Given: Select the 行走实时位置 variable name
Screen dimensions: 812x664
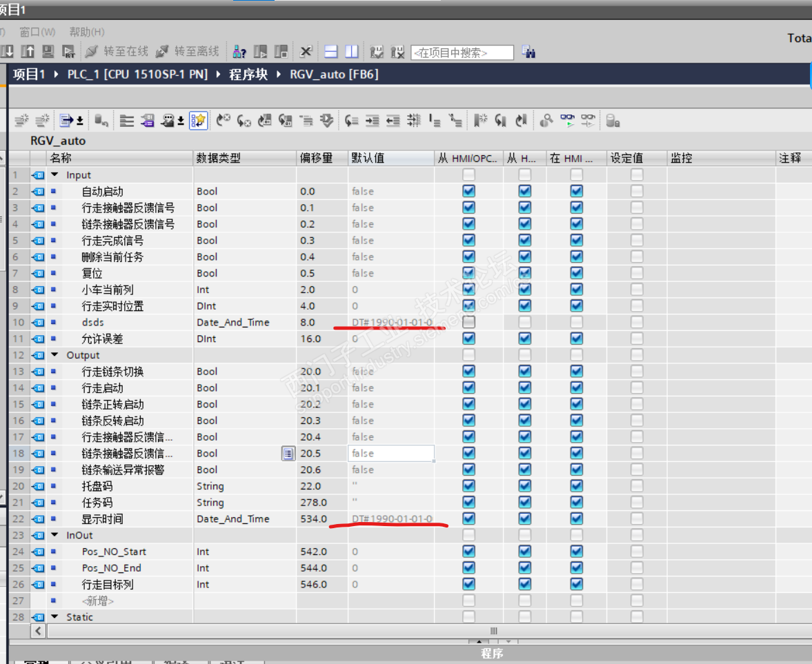Looking at the screenshot, I should click(112, 306).
